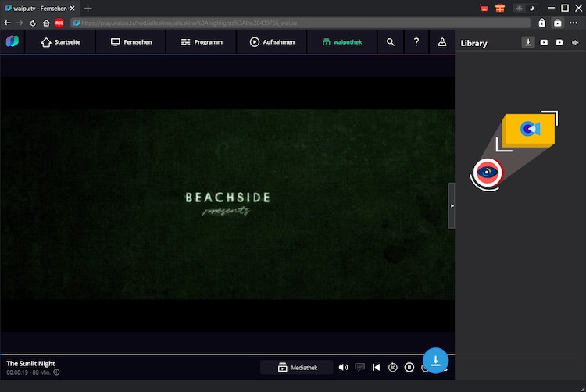The width and height of the screenshot is (586, 392).
Task: Open the Fernsehen tab
Action: click(130, 42)
